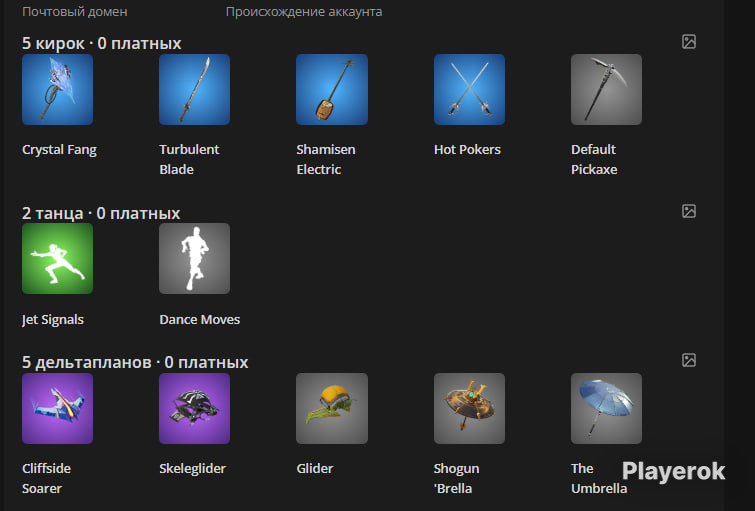Click the '5 дельтапланов · 0 платных' heading
This screenshot has height=511, width=755.
135,362
